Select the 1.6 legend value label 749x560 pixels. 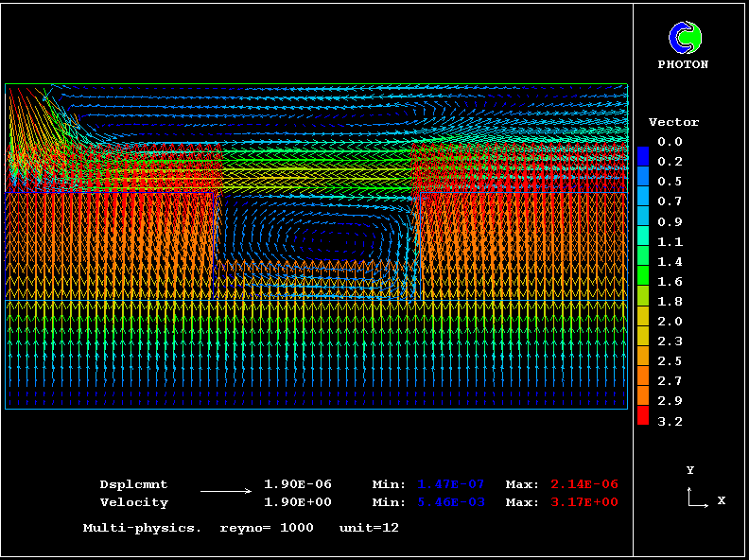pos(671,282)
